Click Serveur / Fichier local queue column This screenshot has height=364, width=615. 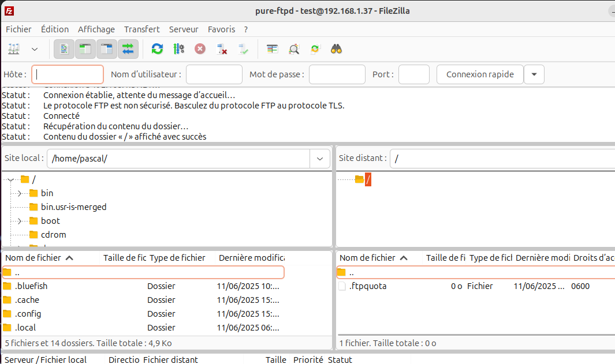click(x=54, y=360)
